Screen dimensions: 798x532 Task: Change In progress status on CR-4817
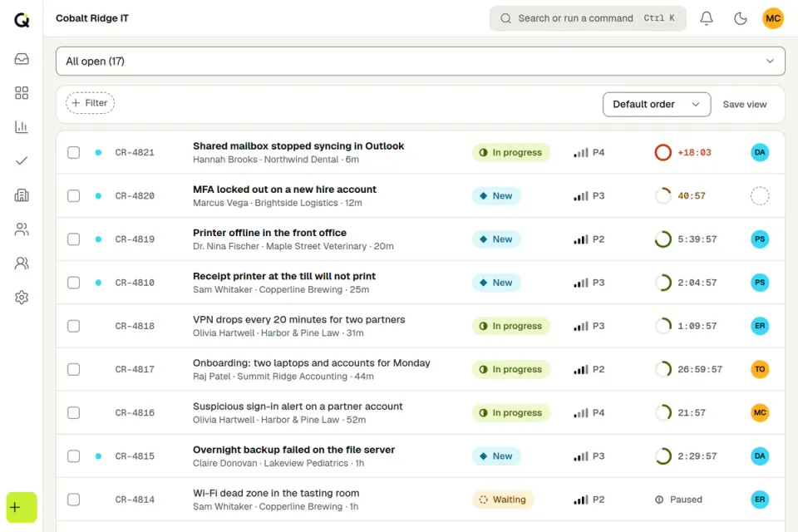(x=511, y=369)
